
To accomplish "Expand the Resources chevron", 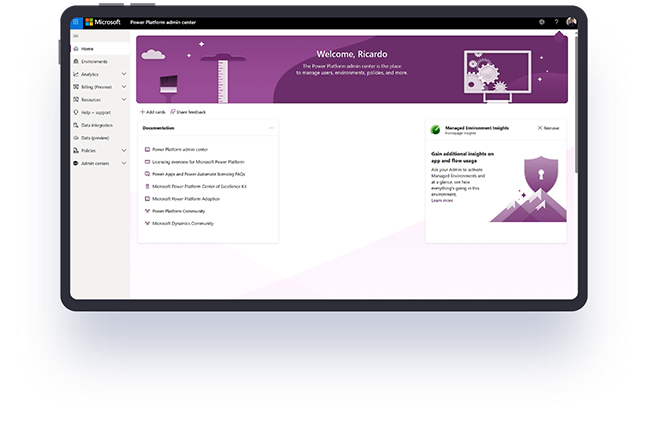I will [x=124, y=100].
